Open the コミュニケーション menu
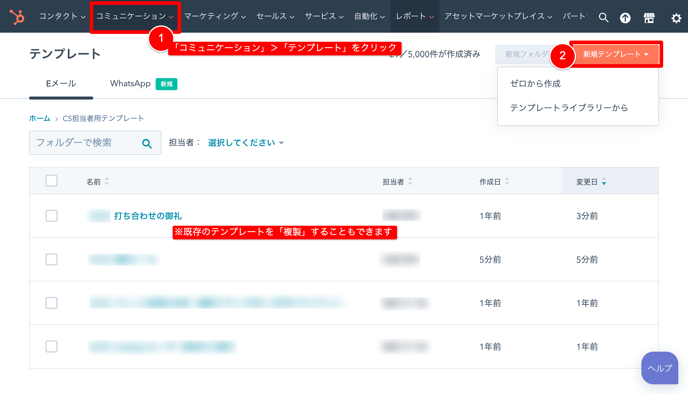Viewport: 688px width, 394px height. [x=135, y=16]
